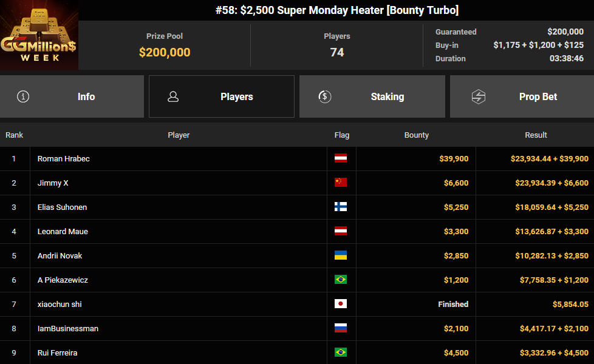Screen dimensions: 594x364
Task: Click the Players person icon
Action: (x=173, y=96)
